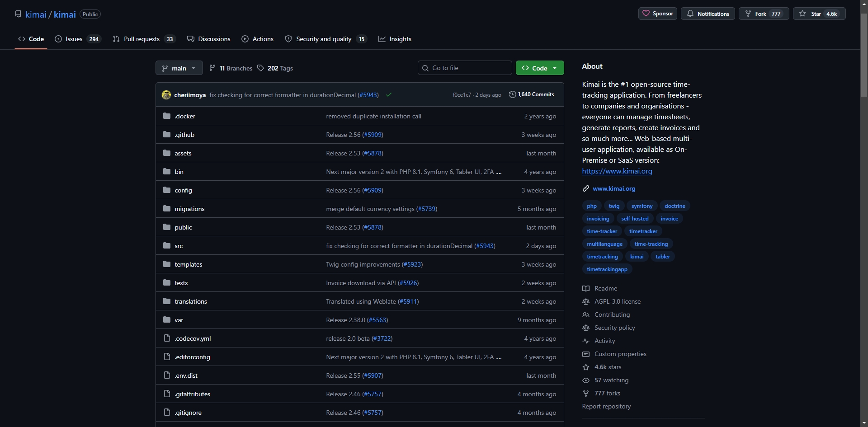Select the doctrine topic tag

(x=675, y=206)
